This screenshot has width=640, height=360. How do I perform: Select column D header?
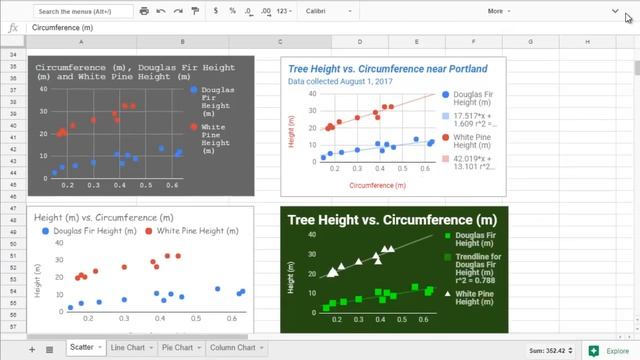[x=360, y=42]
